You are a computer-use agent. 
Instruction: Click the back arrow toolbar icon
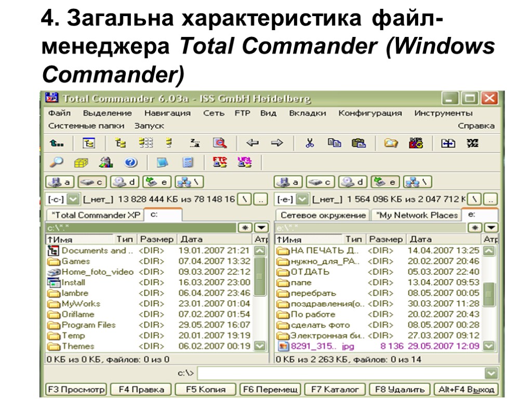[x=252, y=143]
